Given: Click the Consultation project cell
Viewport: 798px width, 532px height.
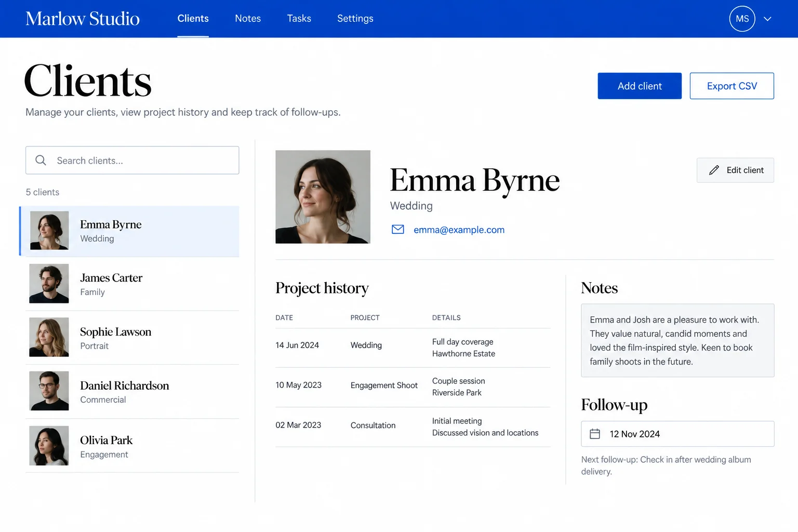Looking at the screenshot, I should (x=373, y=425).
